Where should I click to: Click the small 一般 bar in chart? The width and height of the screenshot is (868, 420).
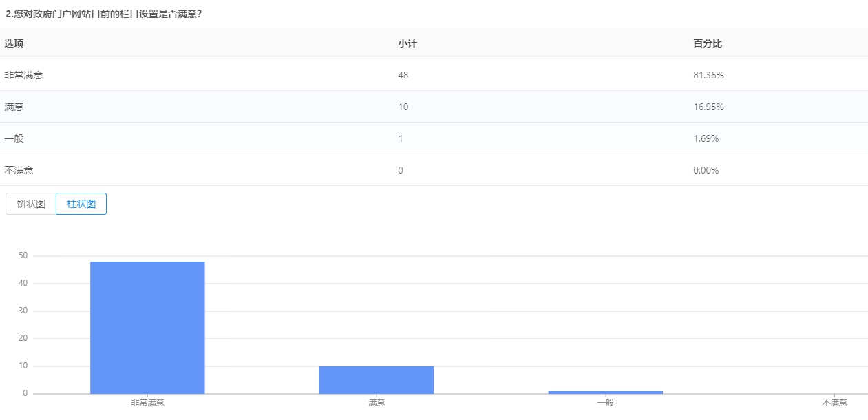(605, 392)
